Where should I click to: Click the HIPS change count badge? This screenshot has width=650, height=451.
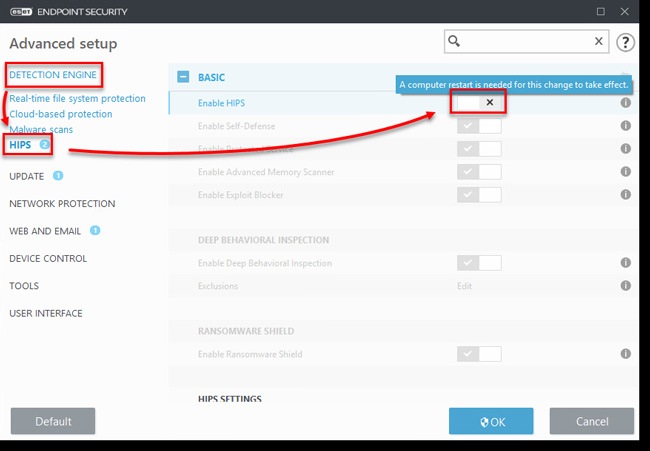pyautogui.click(x=44, y=145)
